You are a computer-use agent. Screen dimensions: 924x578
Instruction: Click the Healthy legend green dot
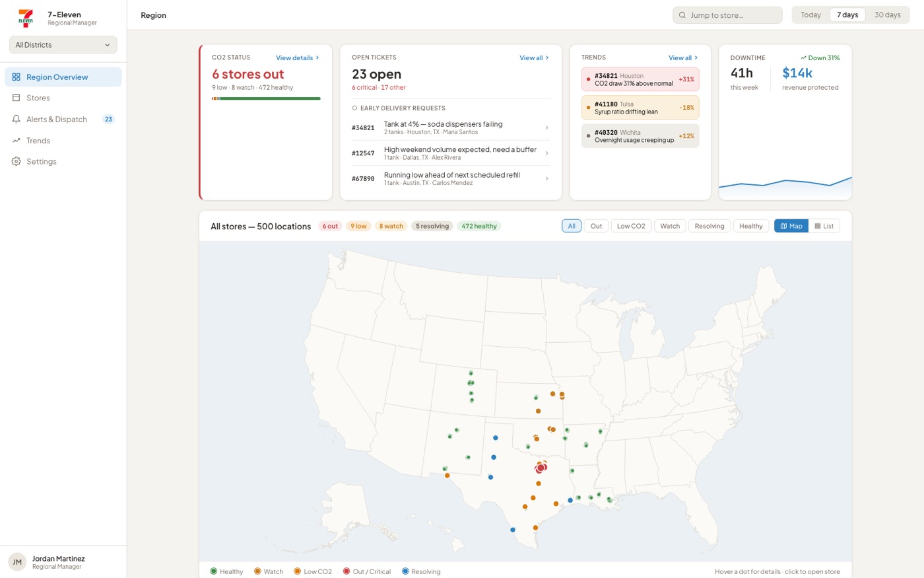(x=214, y=571)
